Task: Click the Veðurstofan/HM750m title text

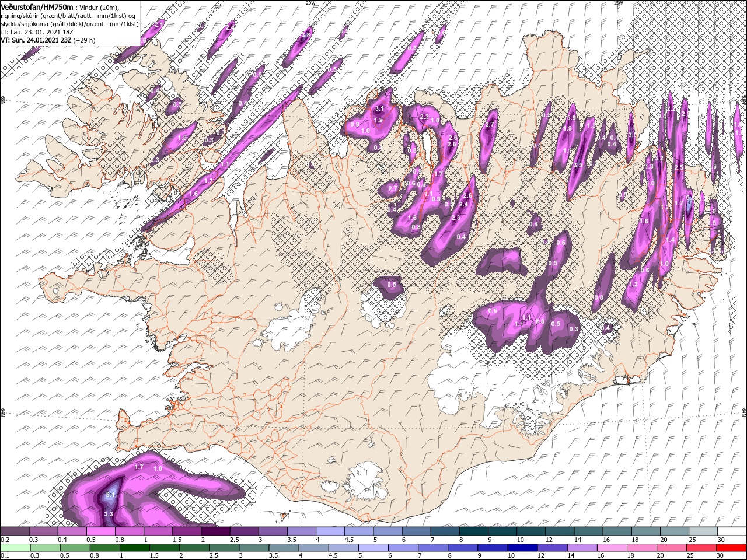Action: pos(37,6)
